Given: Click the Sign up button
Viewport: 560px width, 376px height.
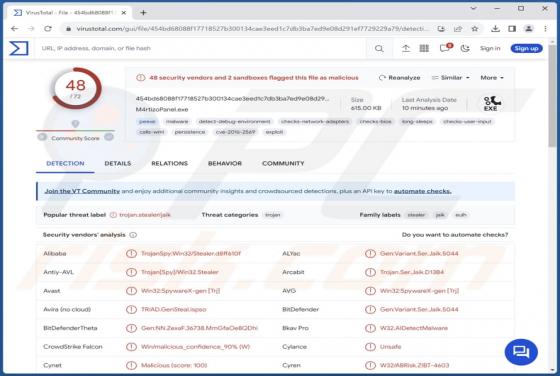Looking at the screenshot, I should click(x=526, y=48).
